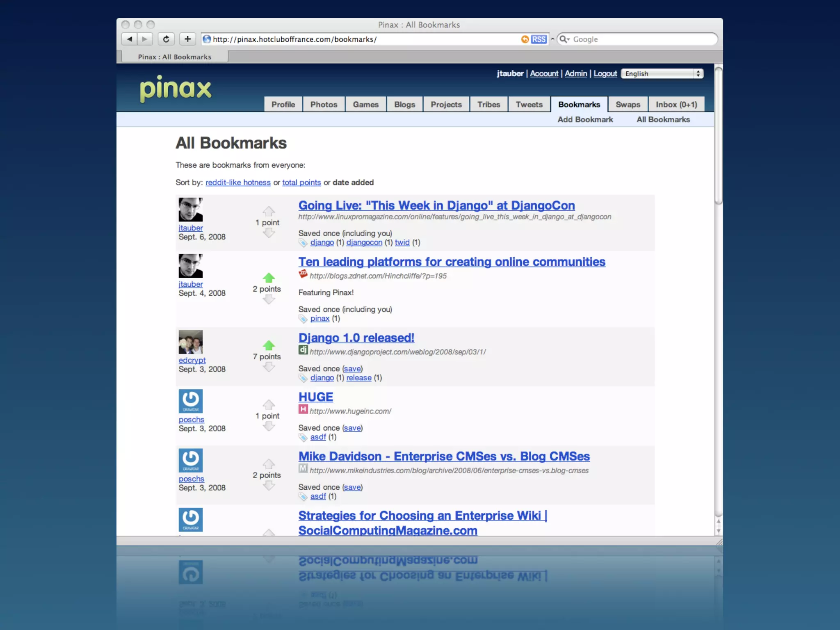
Task: Click the small arrow beside the RSS button
Action: pyautogui.click(x=552, y=39)
